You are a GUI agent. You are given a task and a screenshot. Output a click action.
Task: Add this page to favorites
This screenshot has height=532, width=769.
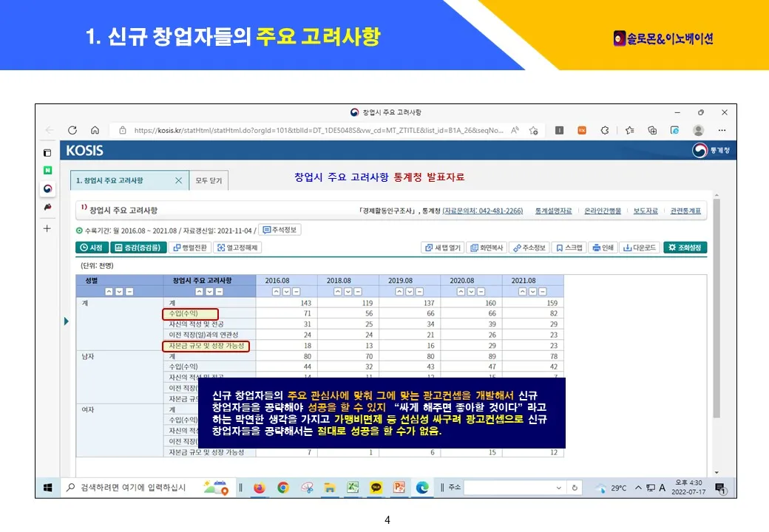pos(533,130)
